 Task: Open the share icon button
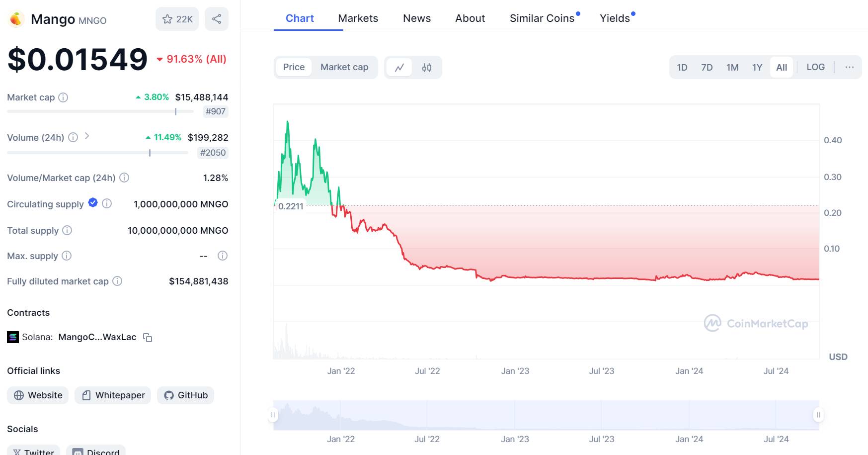217,19
